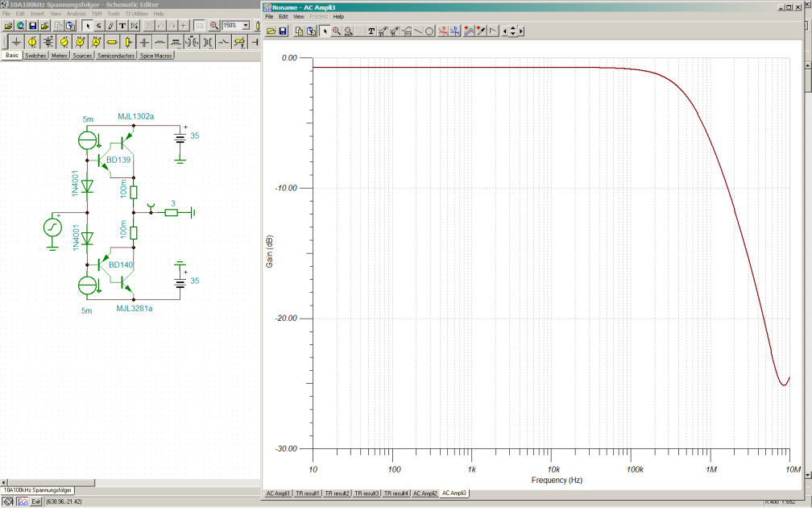The image size is (812, 508).
Task: Switch to the Semiconductors component tab
Action: (x=116, y=56)
